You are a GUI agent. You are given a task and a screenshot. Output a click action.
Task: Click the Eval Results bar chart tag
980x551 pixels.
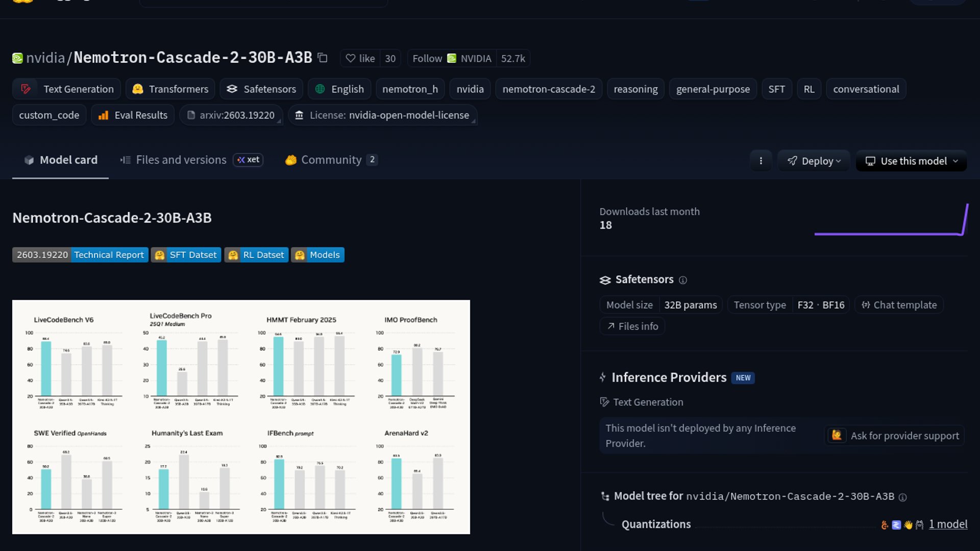tap(133, 115)
